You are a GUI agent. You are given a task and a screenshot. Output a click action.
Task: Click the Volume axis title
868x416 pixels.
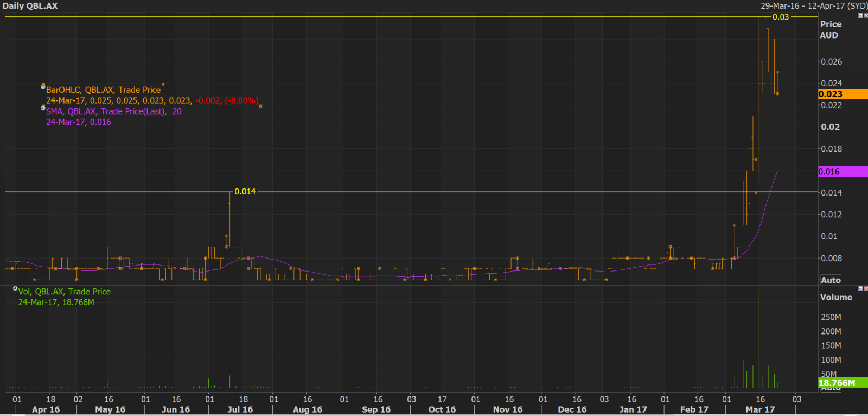pos(836,298)
